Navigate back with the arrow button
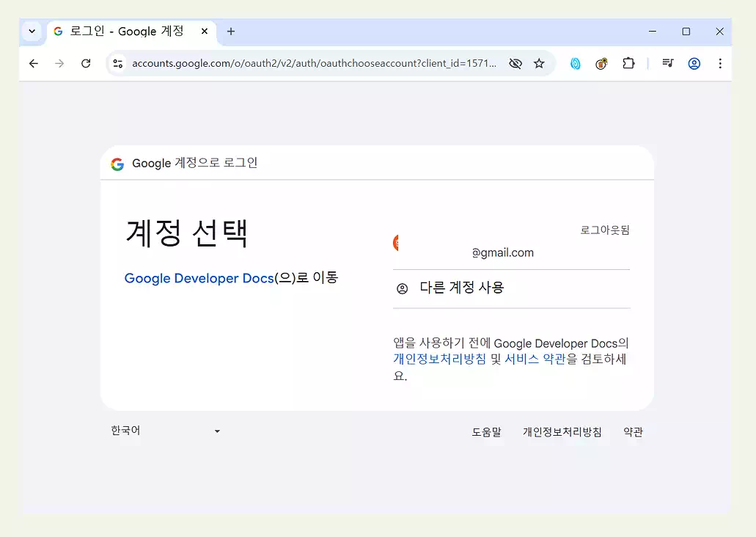 point(34,63)
